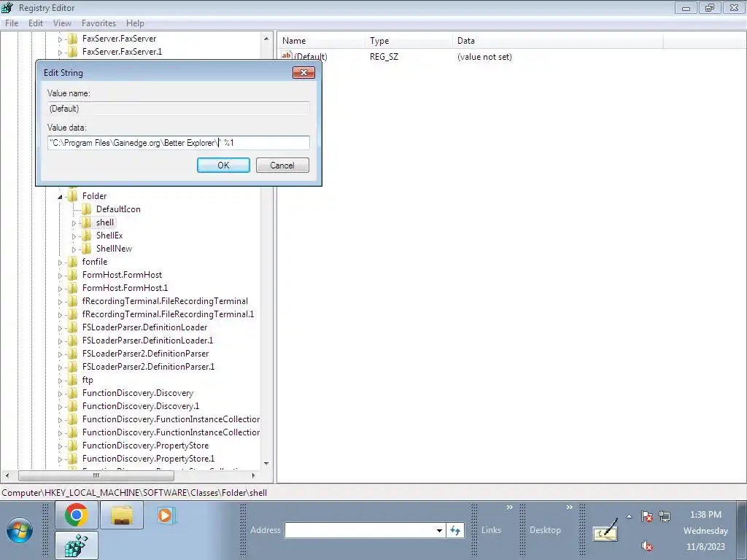Expand the ShellEx key
The height and width of the screenshot is (560, 747).
click(74, 236)
